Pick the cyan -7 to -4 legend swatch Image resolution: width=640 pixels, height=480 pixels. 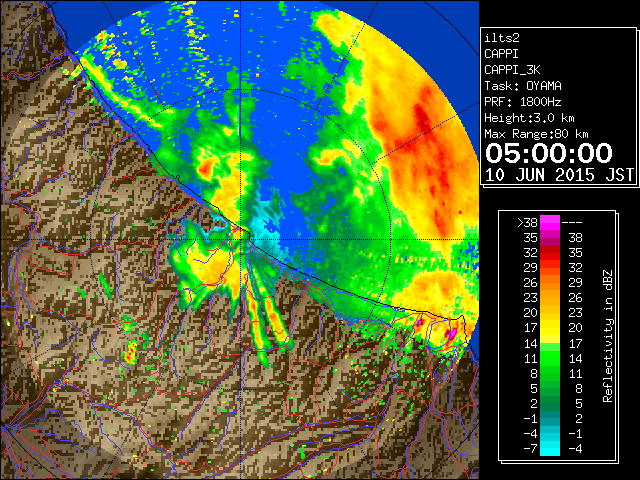tap(550, 448)
